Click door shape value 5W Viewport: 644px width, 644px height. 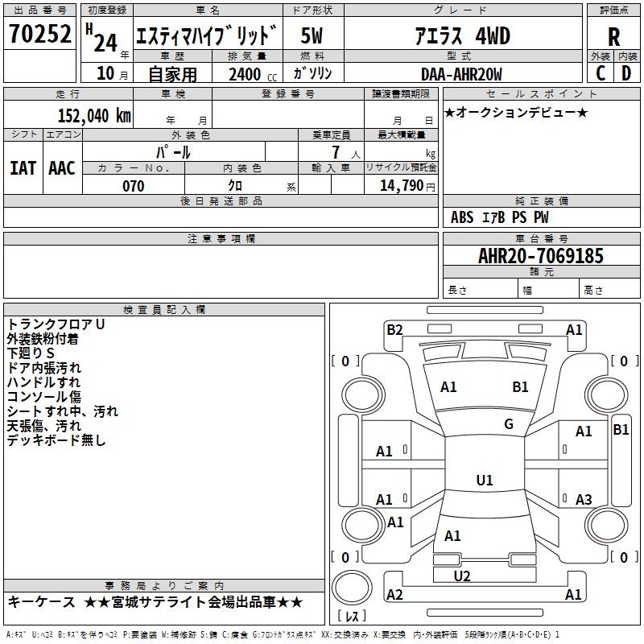[312, 35]
